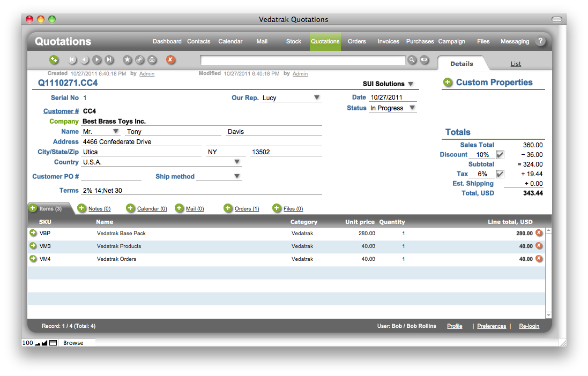Open the List tab

516,64
